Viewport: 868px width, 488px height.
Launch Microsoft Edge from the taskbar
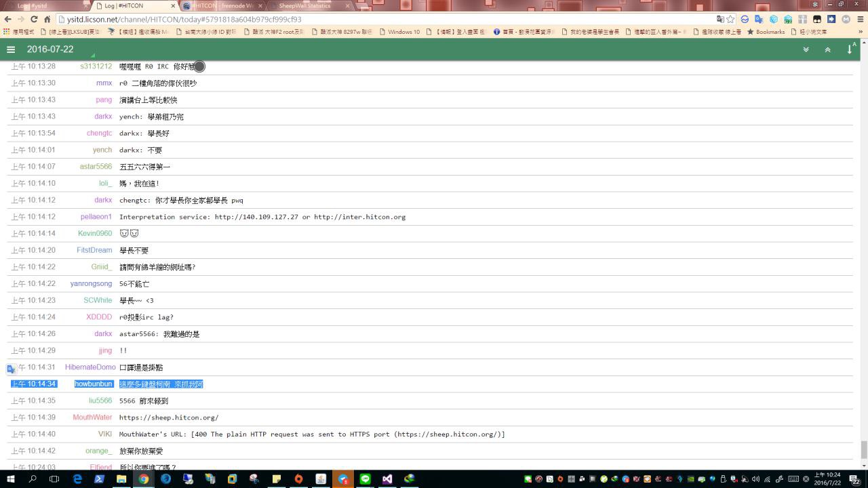(x=77, y=479)
